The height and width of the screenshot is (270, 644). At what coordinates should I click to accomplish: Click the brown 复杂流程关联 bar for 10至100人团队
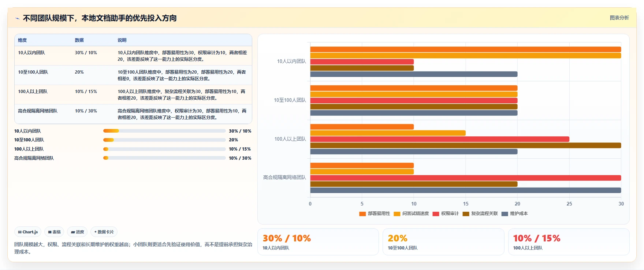click(414, 107)
